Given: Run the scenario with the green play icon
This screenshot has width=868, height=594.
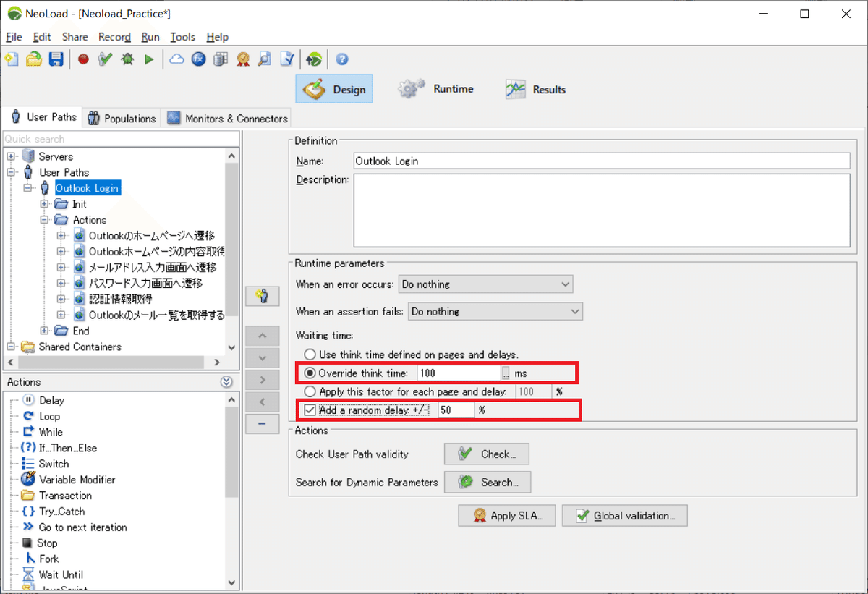Looking at the screenshot, I should 149,59.
